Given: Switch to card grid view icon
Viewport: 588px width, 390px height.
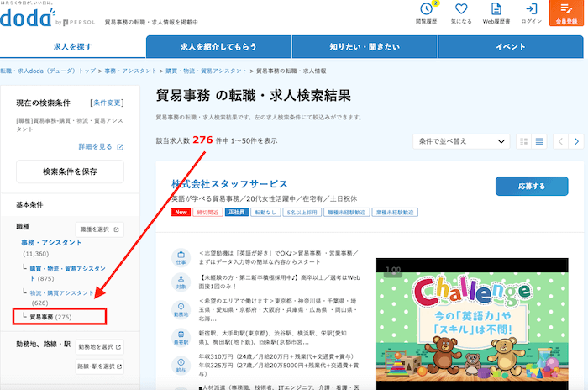Looking at the screenshot, I should point(524,141).
